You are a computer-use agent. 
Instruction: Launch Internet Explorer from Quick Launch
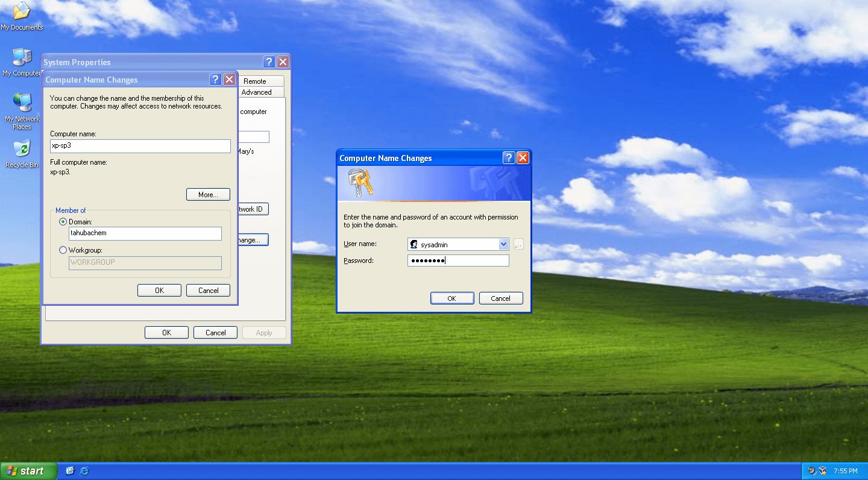(84, 471)
